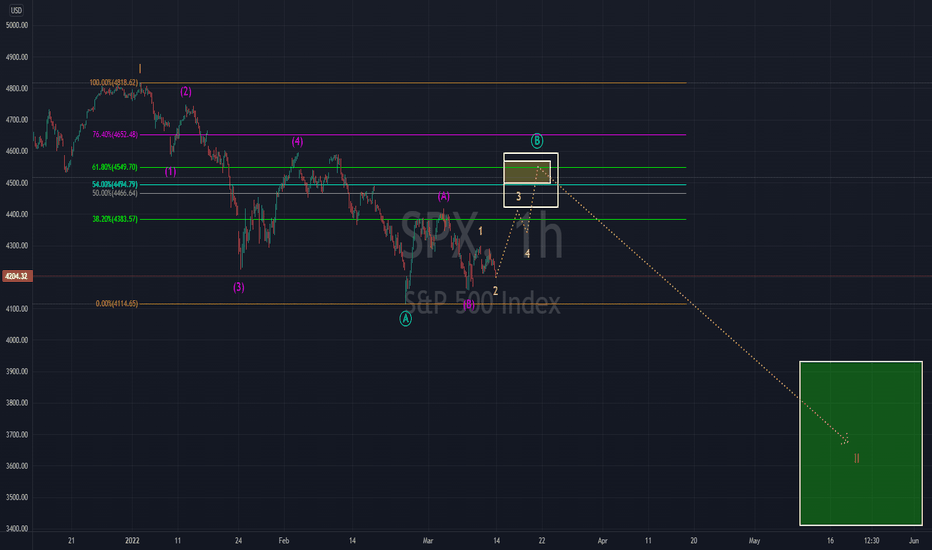Select the Apr date axis label
The height and width of the screenshot is (550, 932).
tap(602, 540)
